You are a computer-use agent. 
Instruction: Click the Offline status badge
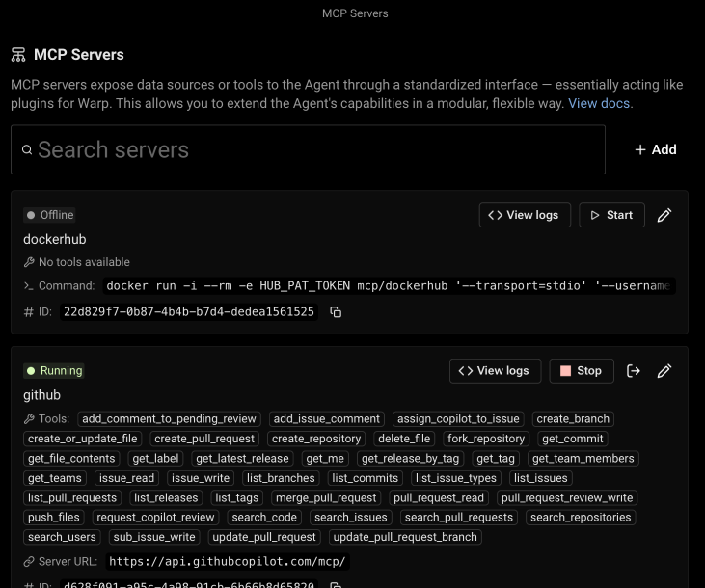(49, 215)
